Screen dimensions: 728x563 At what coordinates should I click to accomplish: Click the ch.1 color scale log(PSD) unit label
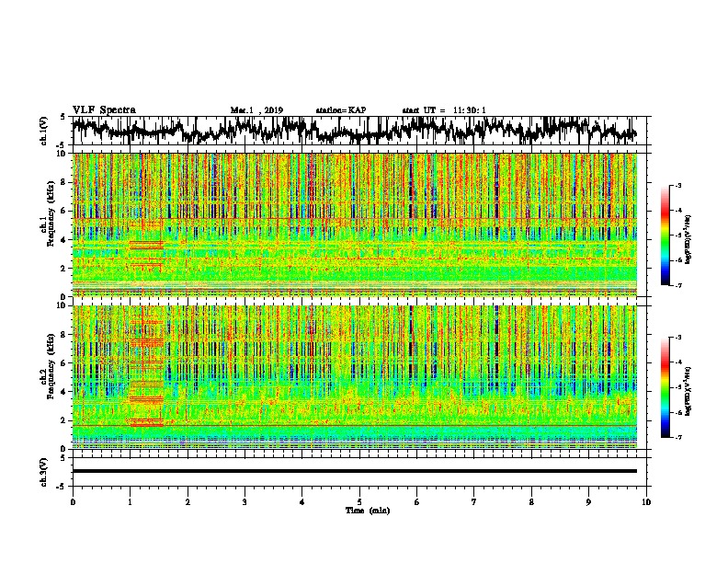[688, 240]
